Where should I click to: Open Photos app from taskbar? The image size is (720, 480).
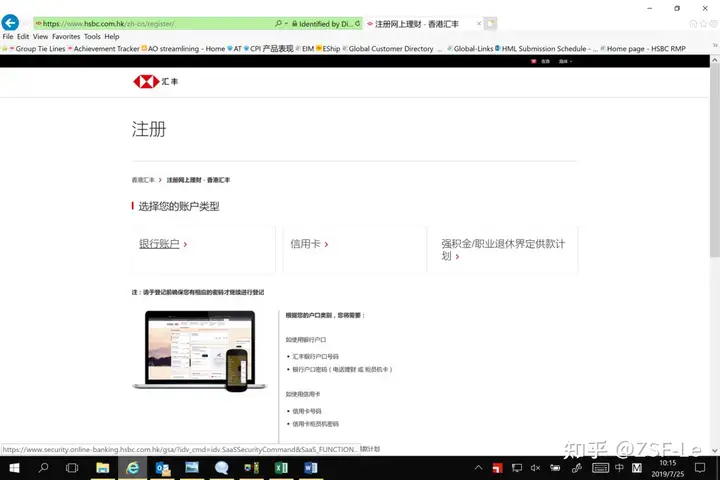(x=192, y=468)
